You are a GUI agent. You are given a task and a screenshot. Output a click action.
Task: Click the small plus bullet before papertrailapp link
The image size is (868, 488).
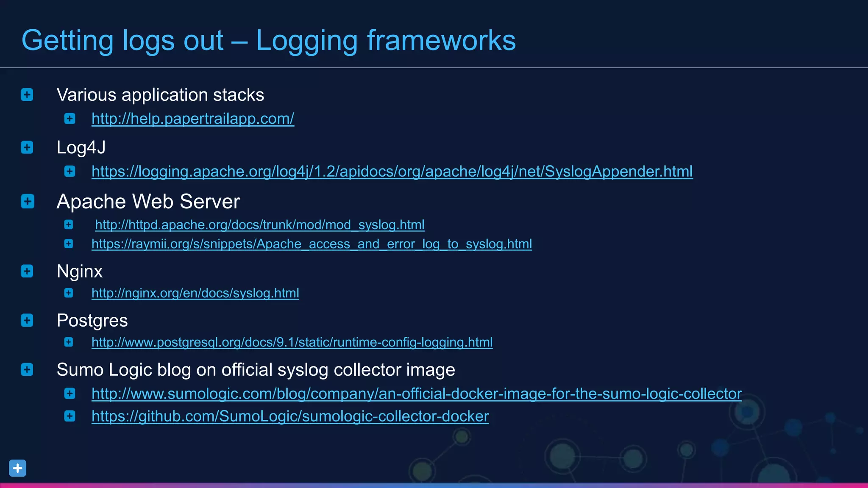coord(70,119)
